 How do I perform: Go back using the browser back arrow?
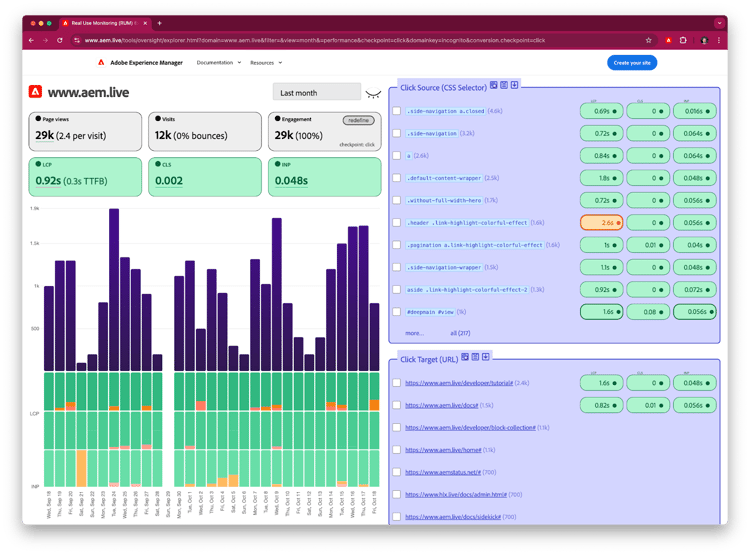[x=31, y=41]
